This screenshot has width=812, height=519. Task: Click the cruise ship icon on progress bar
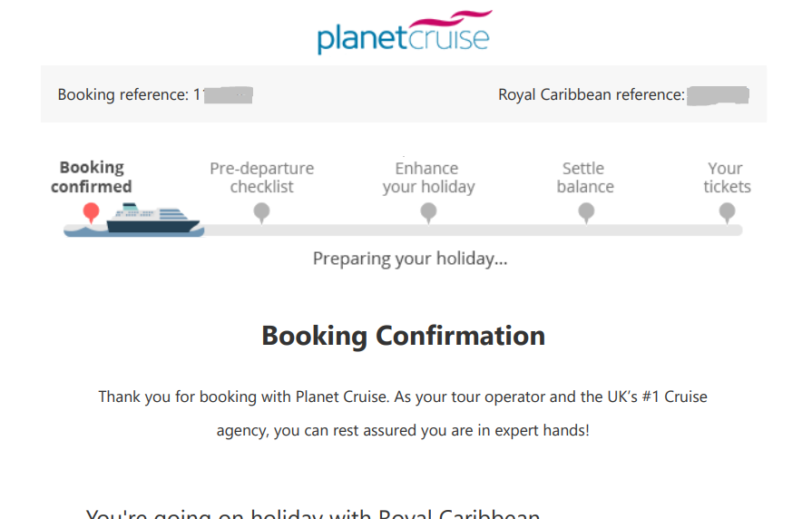click(152, 218)
